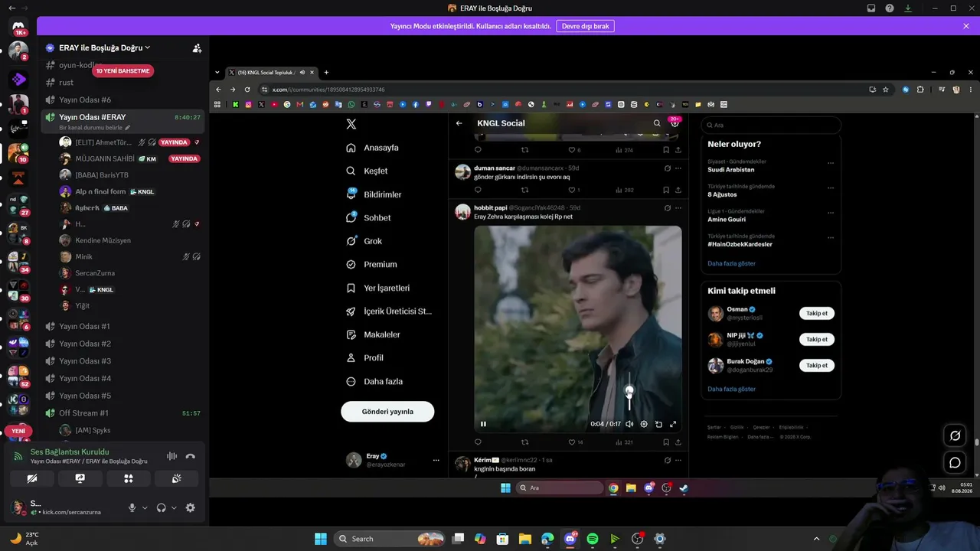Go to X Anasayfa home

(373, 148)
